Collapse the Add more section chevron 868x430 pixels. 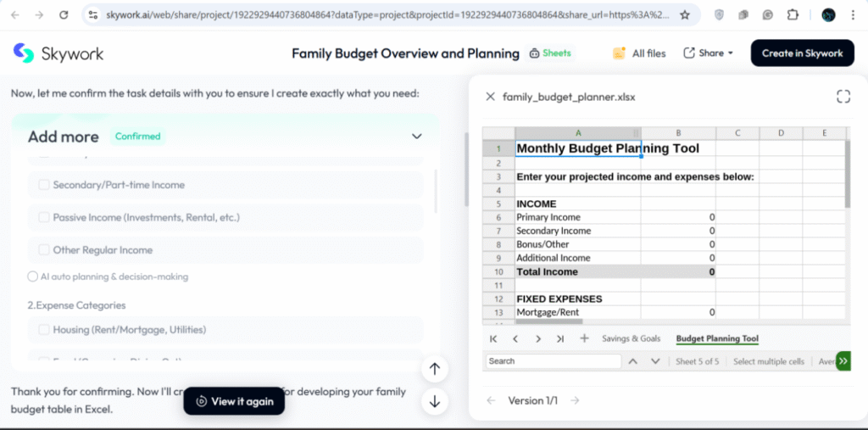click(416, 137)
